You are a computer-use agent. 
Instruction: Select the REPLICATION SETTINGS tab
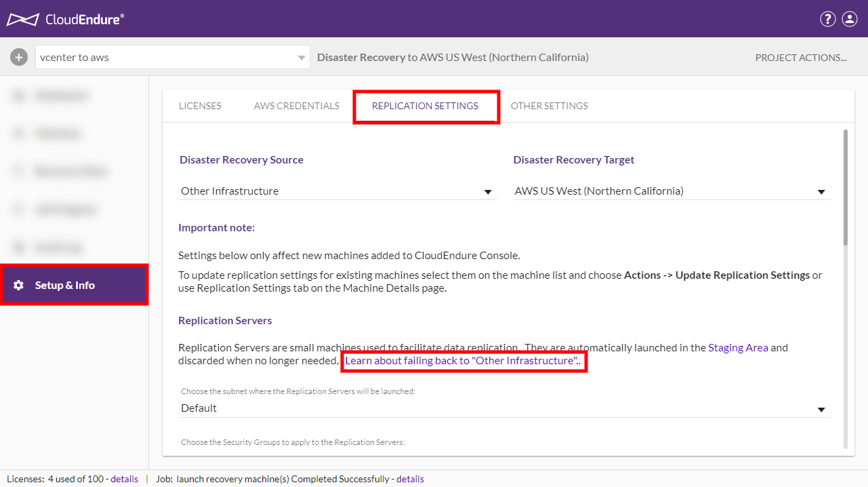pyautogui.click(x=426, y=106)
